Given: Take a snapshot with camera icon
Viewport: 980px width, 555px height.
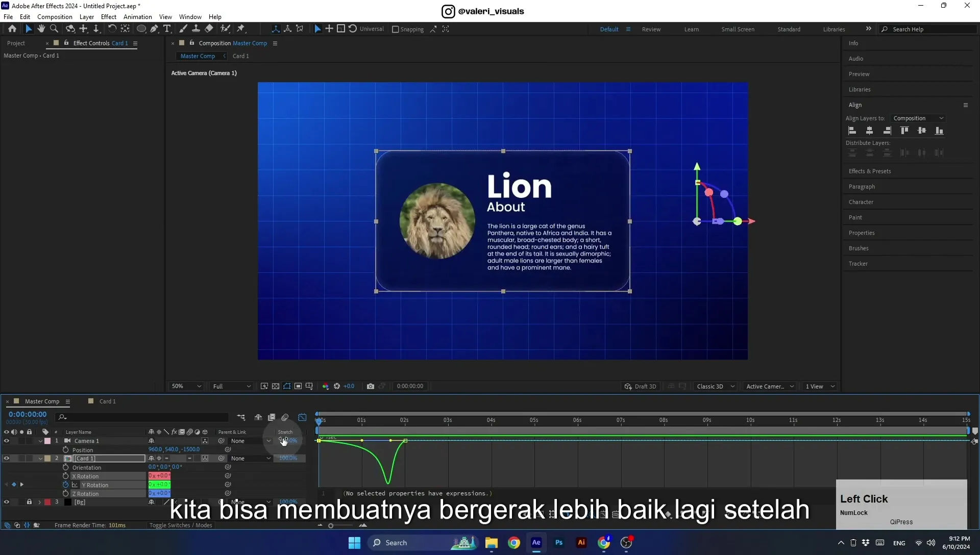Looking at the screenshot, I should tap(371, 386).
